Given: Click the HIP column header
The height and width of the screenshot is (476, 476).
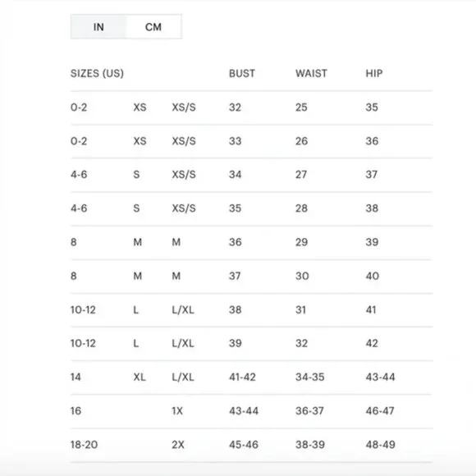Looking at the screenshot, I should (374, 74).
